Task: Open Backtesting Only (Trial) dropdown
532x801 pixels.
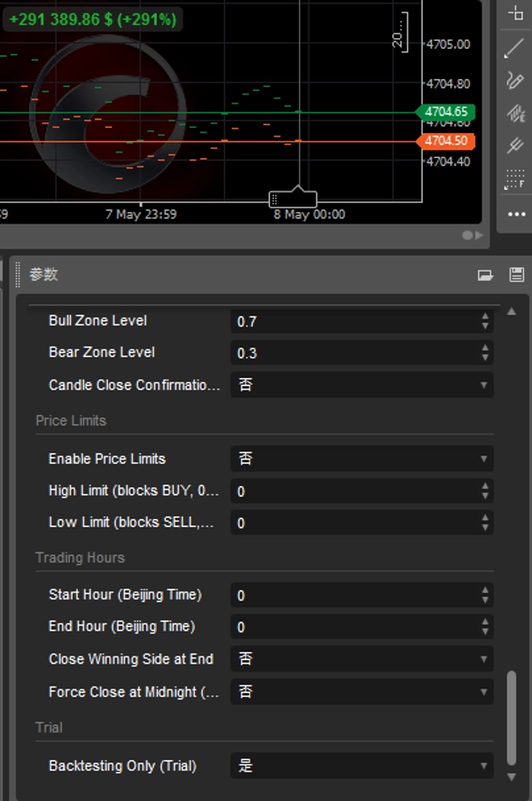Action: 362,766
